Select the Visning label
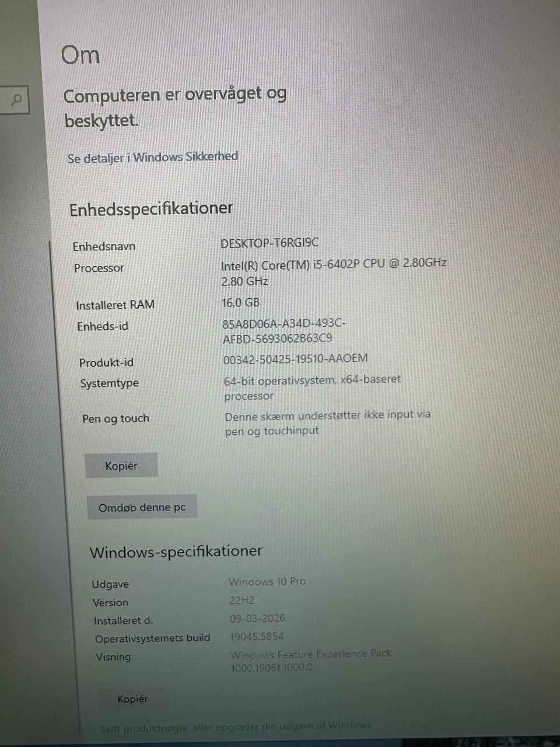This screenshot has height=747, width=560. point(113,657)
